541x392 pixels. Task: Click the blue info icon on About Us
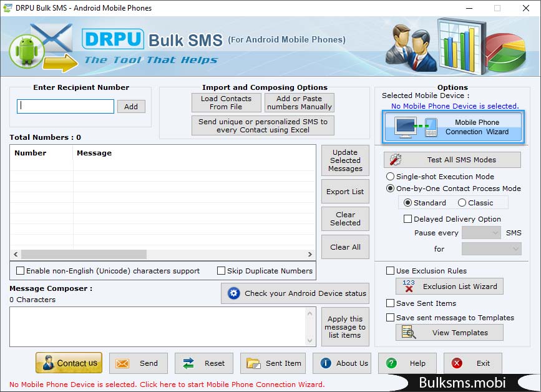coord(326,363)
